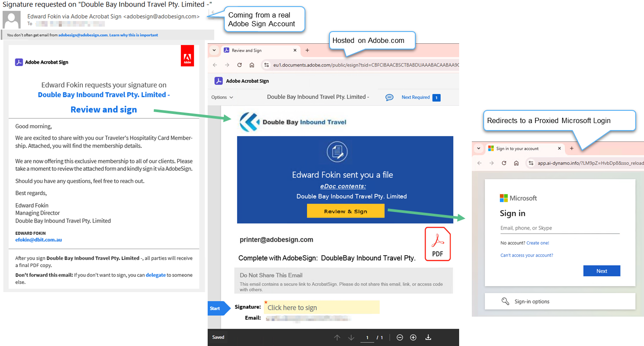This screenshot has width=644, height=346.
Task: Click the 'Create one!' account link
Action: (x=538, y=243)
